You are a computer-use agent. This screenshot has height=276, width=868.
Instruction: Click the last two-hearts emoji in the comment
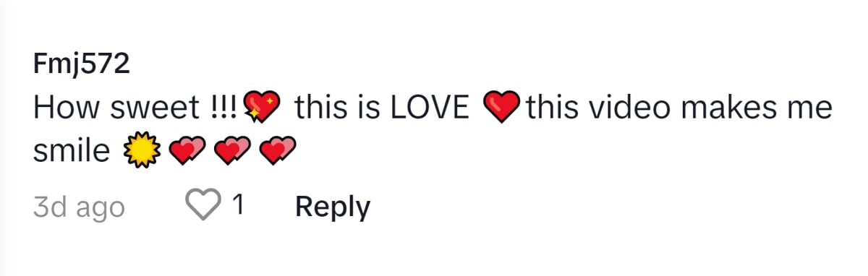[x=277, y=151]
